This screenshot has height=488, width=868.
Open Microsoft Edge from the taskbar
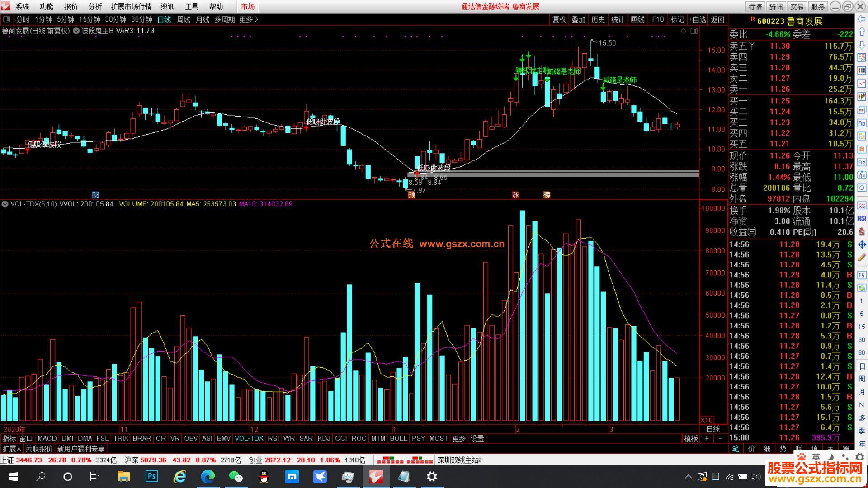pos(208,476)
